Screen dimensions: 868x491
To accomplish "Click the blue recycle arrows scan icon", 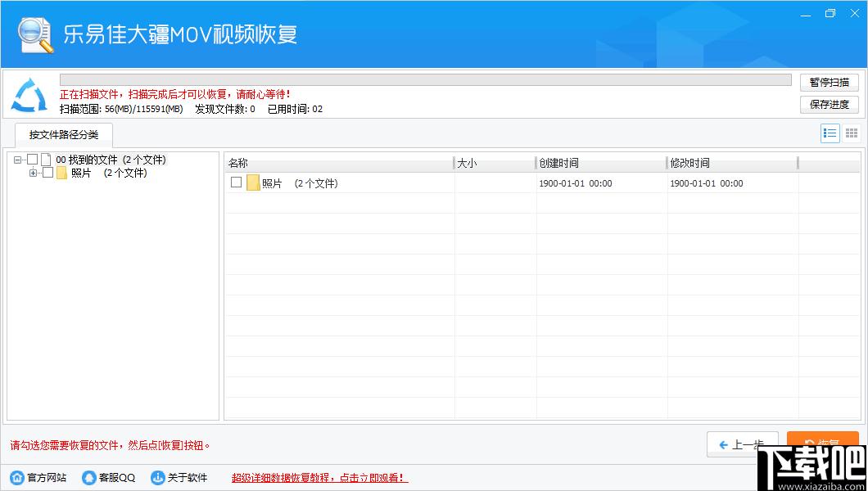I will click(x=29, y=95).
